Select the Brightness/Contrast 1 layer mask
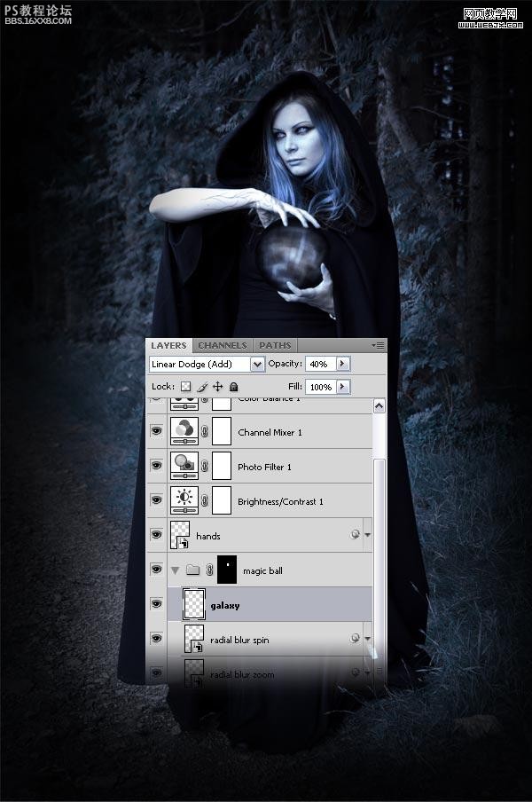This screenshot has height=802, width=532. click(222, 500)
